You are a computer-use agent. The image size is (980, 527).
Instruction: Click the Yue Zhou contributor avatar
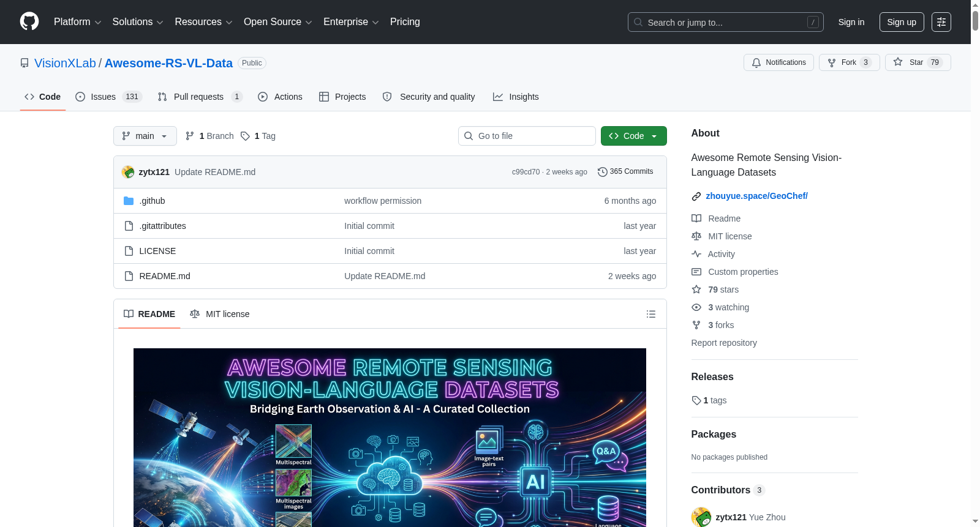(x=701, y=517)
